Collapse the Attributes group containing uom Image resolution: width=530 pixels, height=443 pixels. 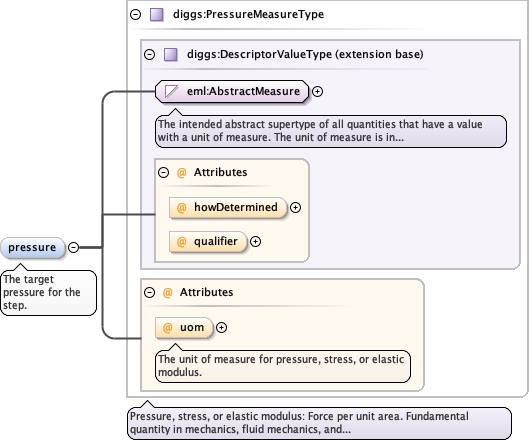pos(149,292)
